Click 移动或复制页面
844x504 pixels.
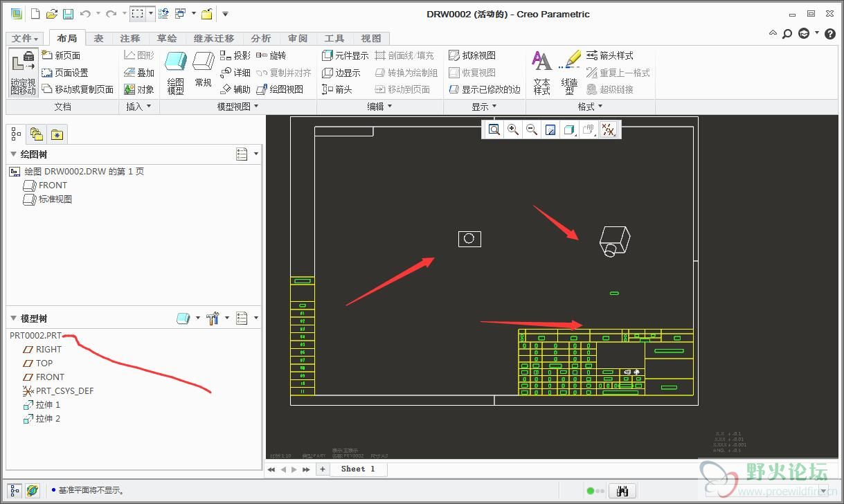click(x=78, y=89)
